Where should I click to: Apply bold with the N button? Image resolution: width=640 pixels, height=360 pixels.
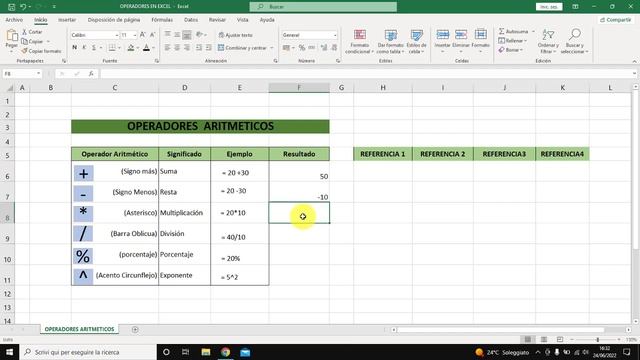(x=74, y=48)
